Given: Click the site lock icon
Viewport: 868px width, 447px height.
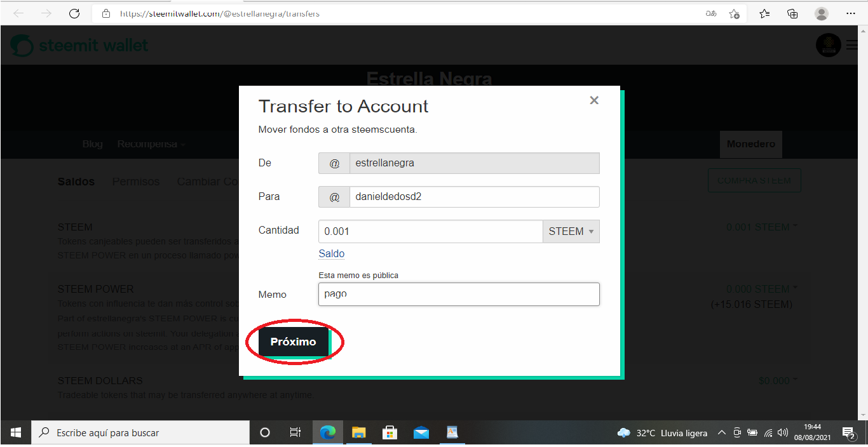Looking at the screenshot, I should tap(105, 13).
